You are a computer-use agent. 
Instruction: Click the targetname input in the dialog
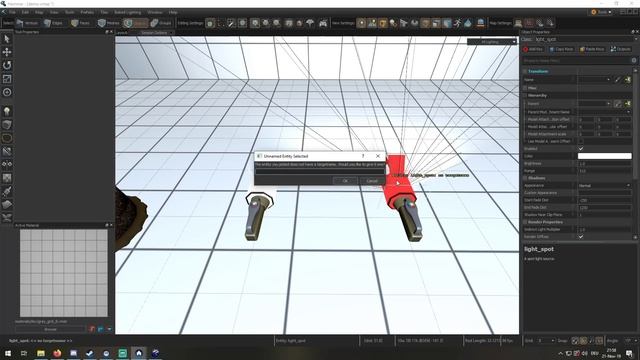(x=320, y=171)
